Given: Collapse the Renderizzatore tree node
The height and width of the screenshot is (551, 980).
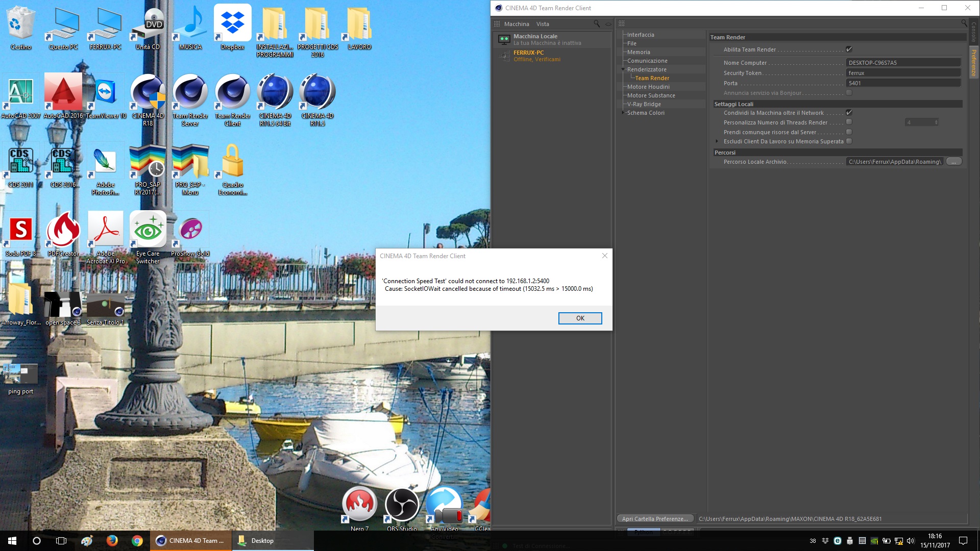Looking at the screenshot, I should pyautogui.click(x=623, y=69).
